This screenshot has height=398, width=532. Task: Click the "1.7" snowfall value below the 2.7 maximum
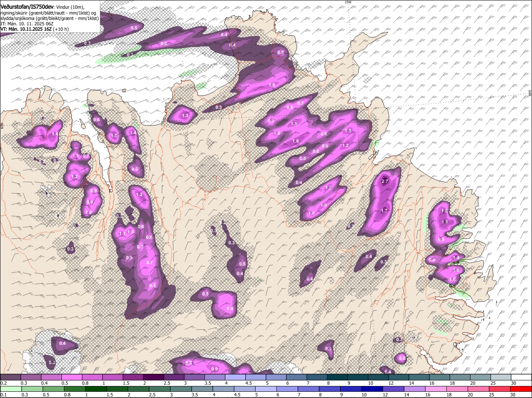(x=384, y=211)
